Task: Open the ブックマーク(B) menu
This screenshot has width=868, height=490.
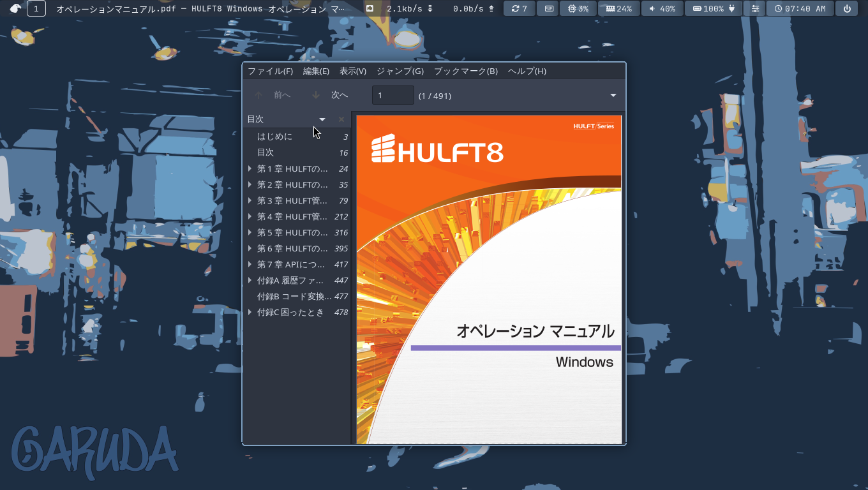Action: (x=466, y=71)
